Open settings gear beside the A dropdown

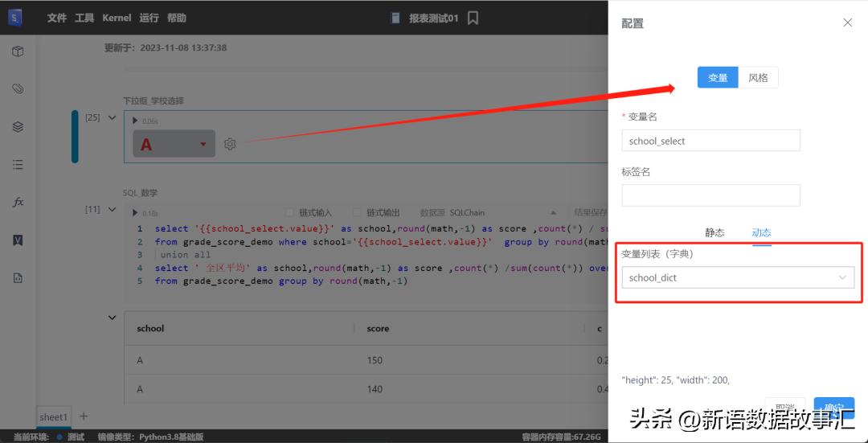230,144
